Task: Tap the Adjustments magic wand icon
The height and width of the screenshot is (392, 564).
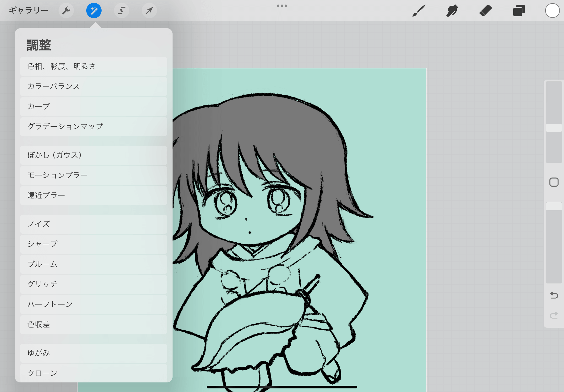Action: (x=94, y=11)
